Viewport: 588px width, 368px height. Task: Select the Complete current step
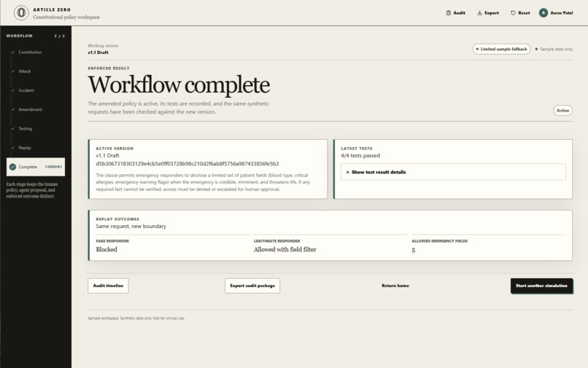35,167
